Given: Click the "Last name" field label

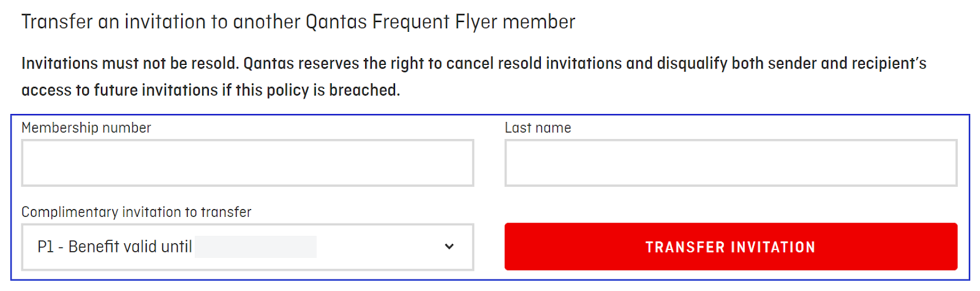Looking at the screenshot, I should [x=538, y=128].
